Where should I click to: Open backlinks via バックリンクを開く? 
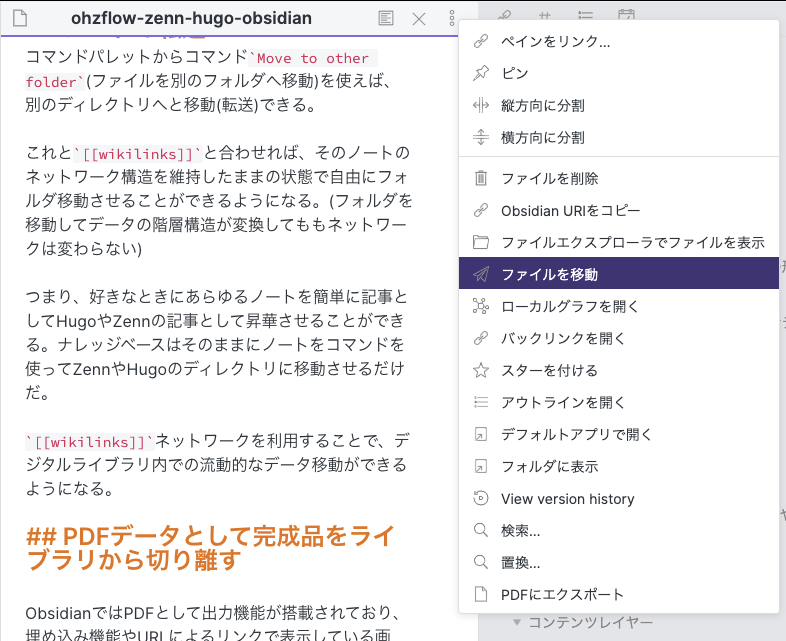pos(619,338)
